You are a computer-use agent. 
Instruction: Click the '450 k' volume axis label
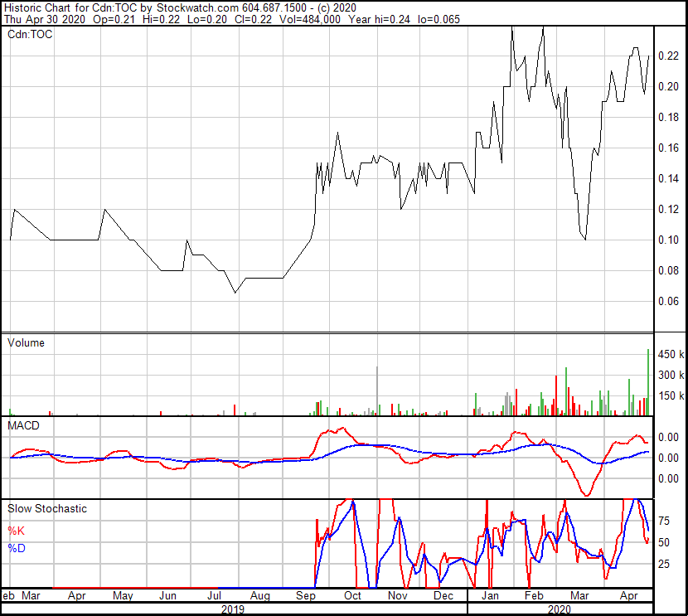click(671, 355)
